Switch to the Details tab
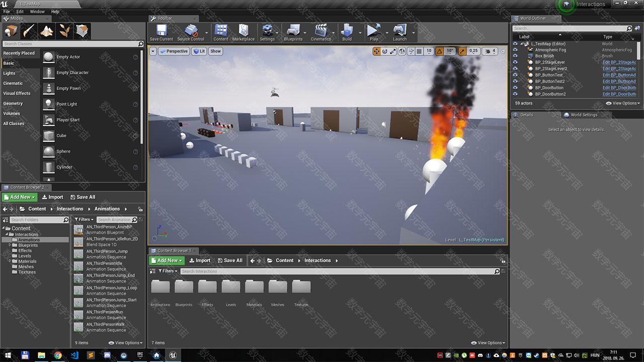644x362 pixels. point(526,115)
